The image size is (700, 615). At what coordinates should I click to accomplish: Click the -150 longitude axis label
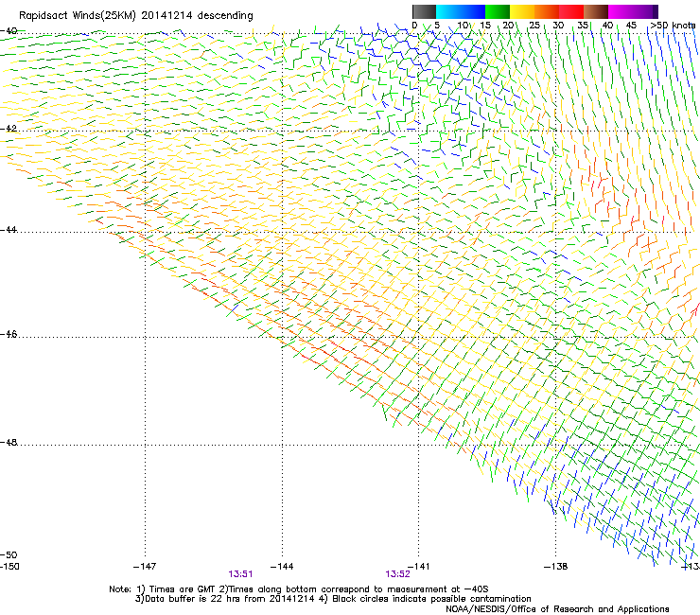click(x=9, y=567)
